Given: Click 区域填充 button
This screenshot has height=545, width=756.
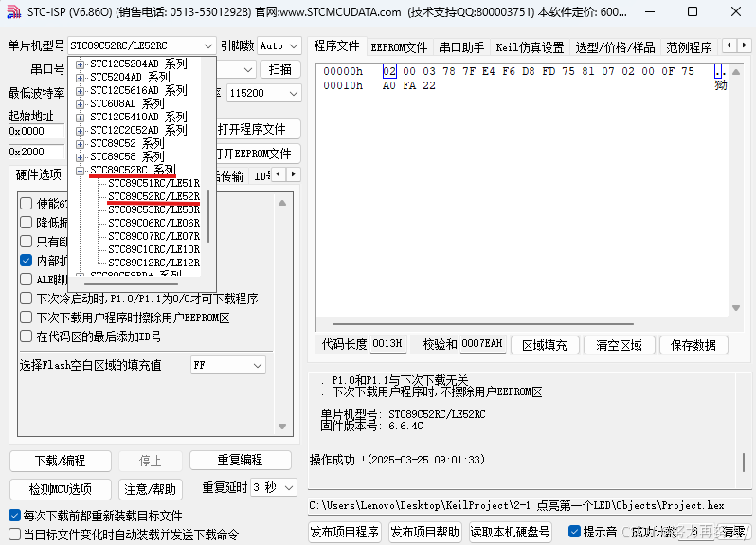Looking at the screenshot, I should [545, 345].
